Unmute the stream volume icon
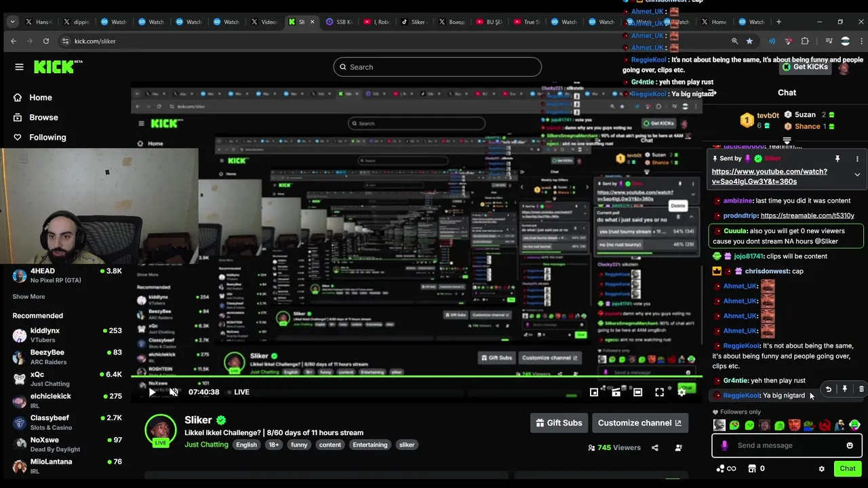 pyautogui.click(x=174, y=392)
